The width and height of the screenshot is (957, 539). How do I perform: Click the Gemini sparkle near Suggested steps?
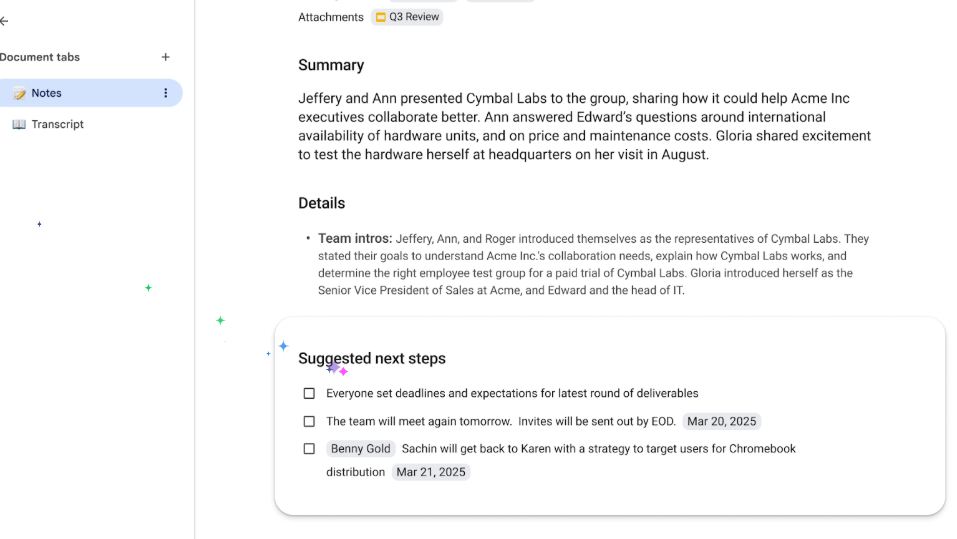pos(283,346)
